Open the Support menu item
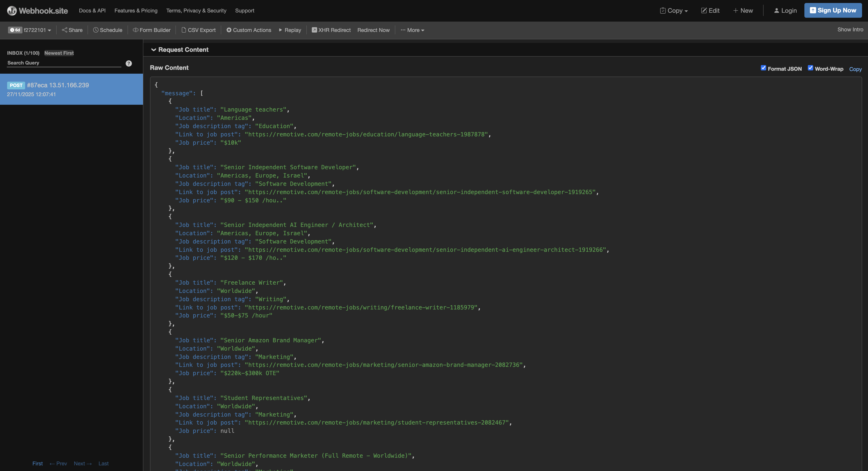Viewport: 868px width, 471px height. click(245, 10)
